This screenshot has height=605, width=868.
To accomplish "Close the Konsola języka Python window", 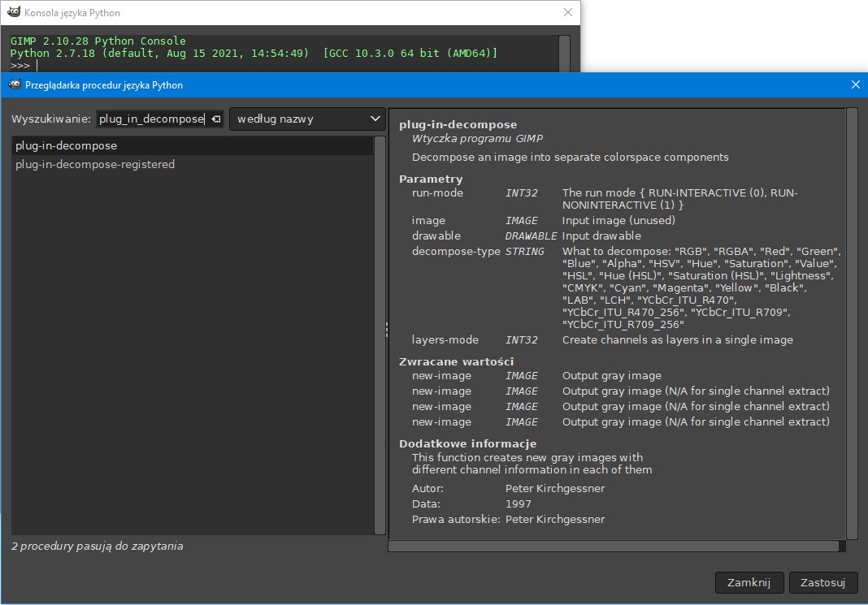I will (568, 12).
